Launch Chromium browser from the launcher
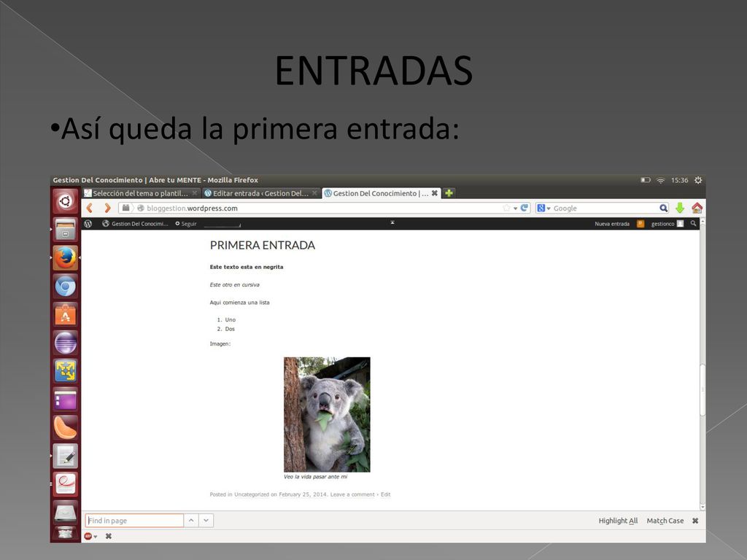Image resolution: width=747 pixels, height=560 pixels. (x=65, y=287)
